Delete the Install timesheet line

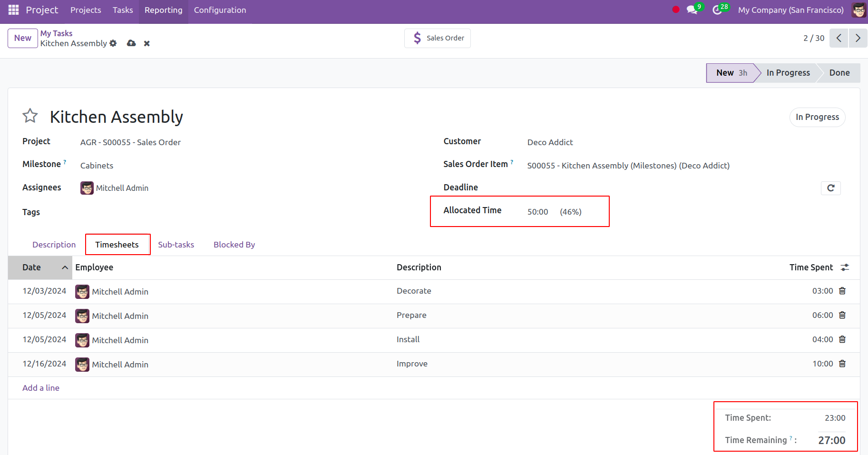point(842,339)
